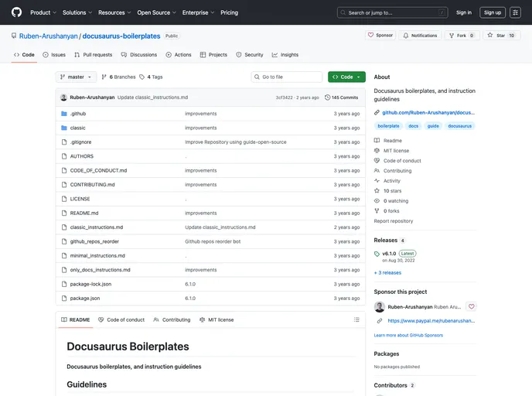The image size is (532, 396).
Task: Open the AUTHORS file
Action: 82,156
